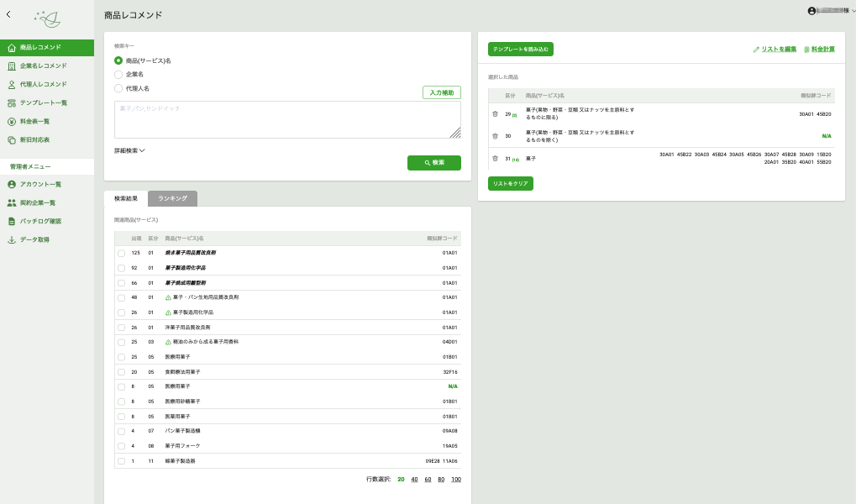The image size is (856, 504).
Task: Open 代理人レコメンド from the sidebar
Action: tap(43, 84)
